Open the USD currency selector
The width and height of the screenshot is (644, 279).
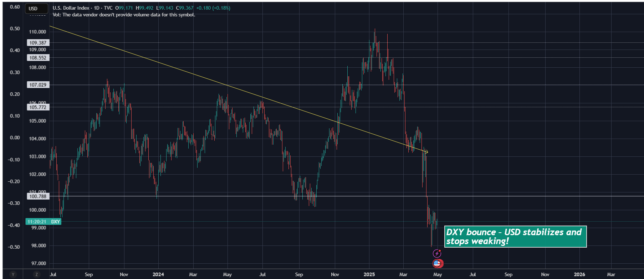[36, 9]
